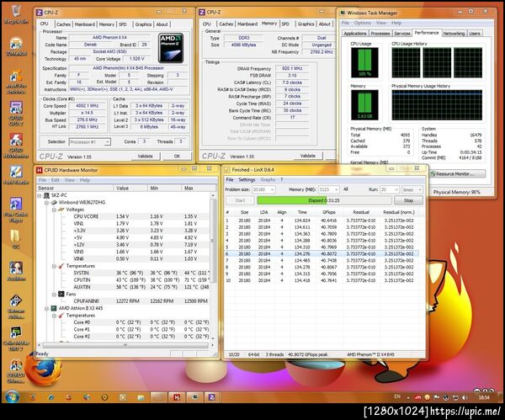Viewport: 505px width, 420px height.
Task: Collapse the SKZ-PC tree node
Action: coord(40,195)
